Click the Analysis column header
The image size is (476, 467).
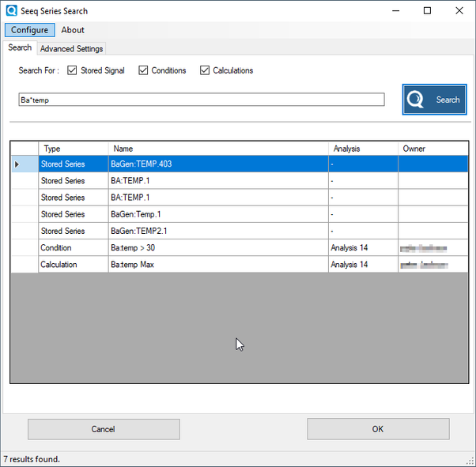(362, 149)
